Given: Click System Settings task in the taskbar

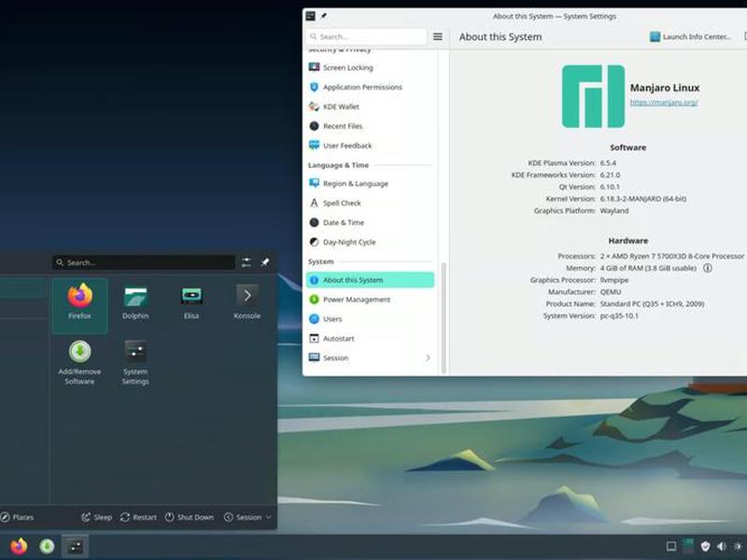Looking at the screenshot, I should [x=75, y=546].
